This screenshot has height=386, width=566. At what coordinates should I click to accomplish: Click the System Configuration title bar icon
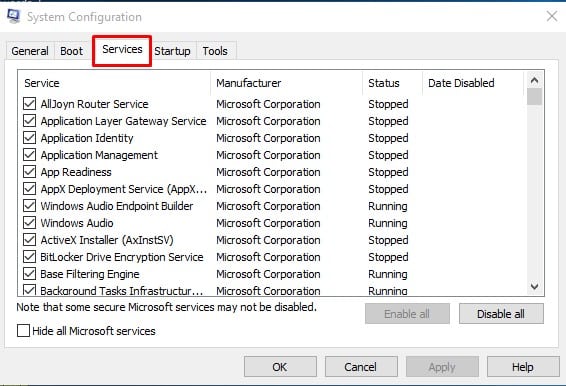coord(13,16)
